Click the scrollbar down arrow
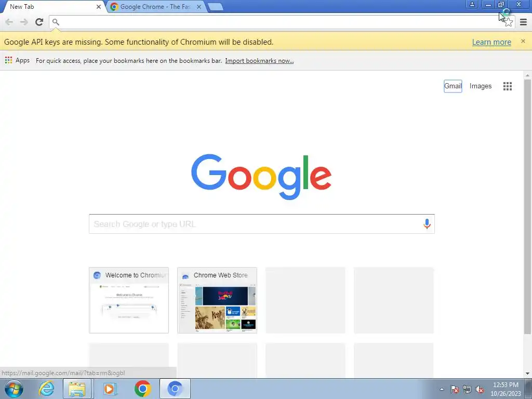The image size is (532, 399). tap(527, 374)
